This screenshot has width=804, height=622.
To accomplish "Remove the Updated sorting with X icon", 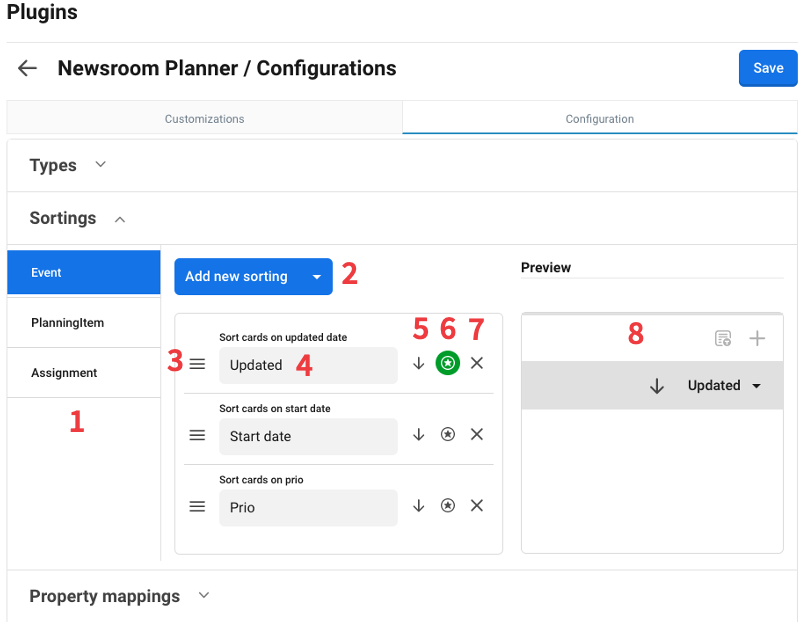I will 477,364.
